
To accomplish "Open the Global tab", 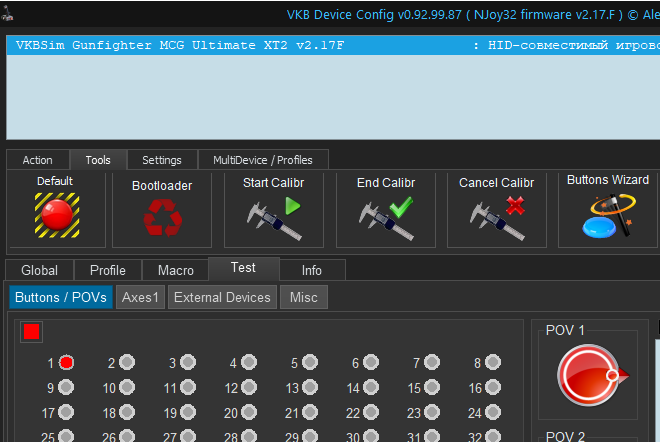I will tap(40, 270).
